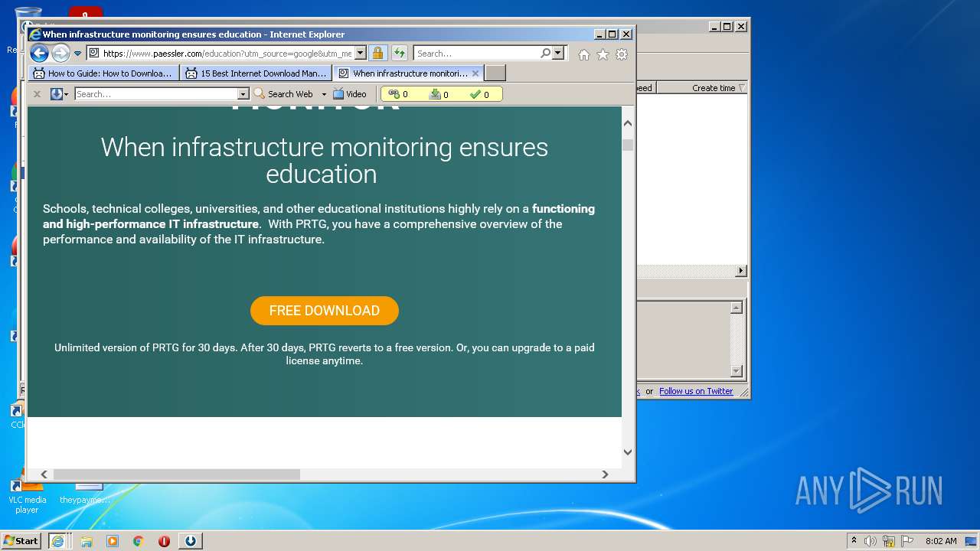Go to the Home page icon
Viewport: 980px width, 551px height.
[x=584, y=54]
